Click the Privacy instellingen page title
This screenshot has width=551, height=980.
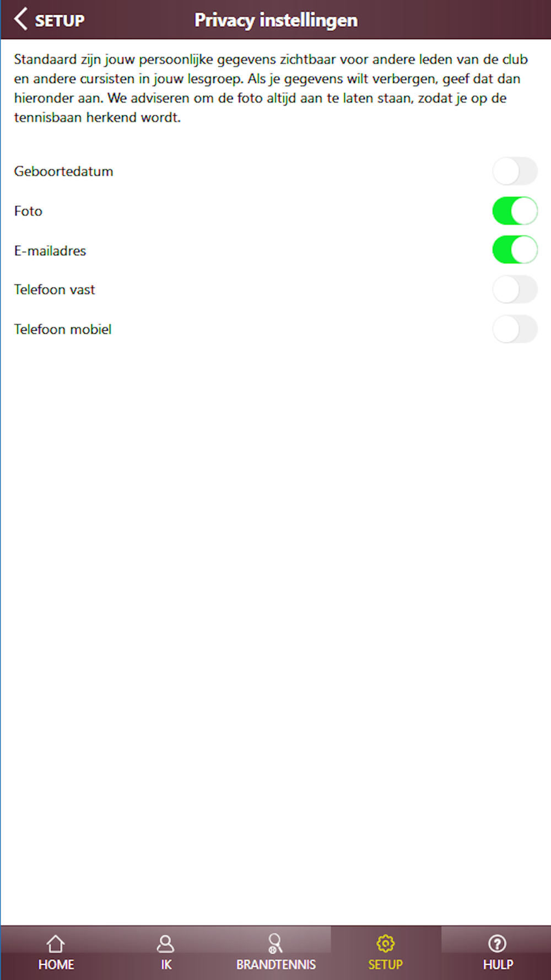coord(276,20)
